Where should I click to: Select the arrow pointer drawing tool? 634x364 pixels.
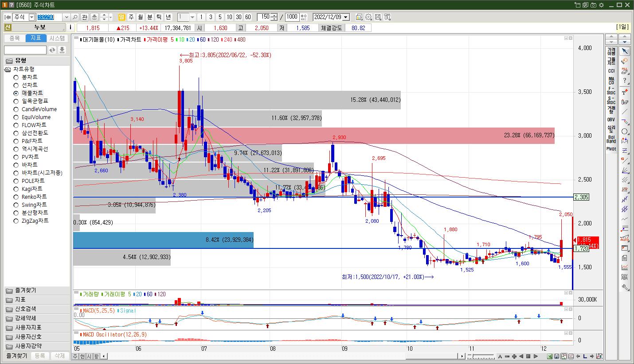pos(625,52)
